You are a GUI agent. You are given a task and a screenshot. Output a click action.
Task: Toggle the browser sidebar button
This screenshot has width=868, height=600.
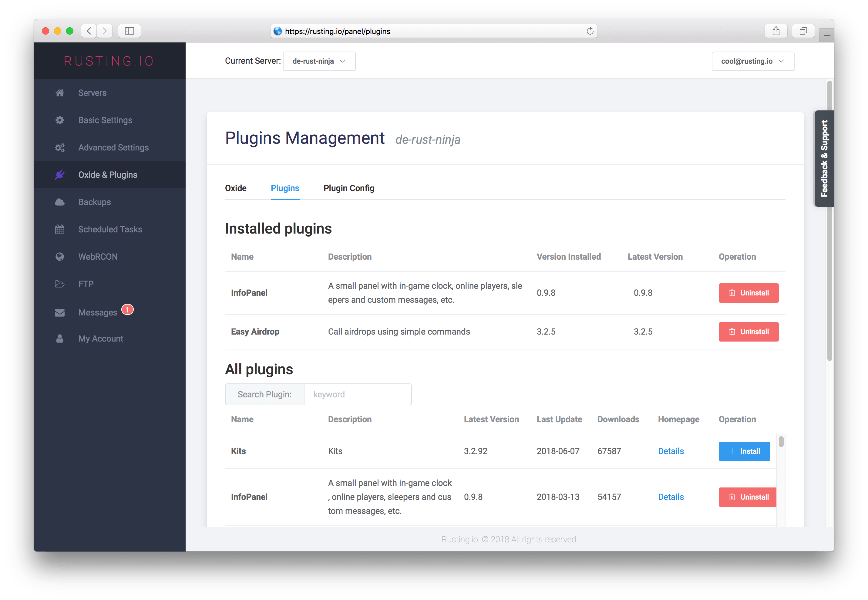tap(130, 31)
